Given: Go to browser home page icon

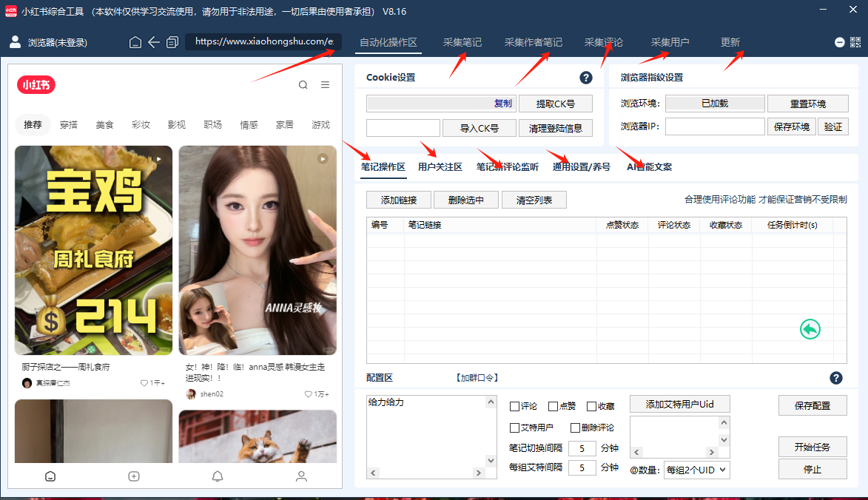Looking at the screenshot, I should pyautogui.click(x=135, y=42).
